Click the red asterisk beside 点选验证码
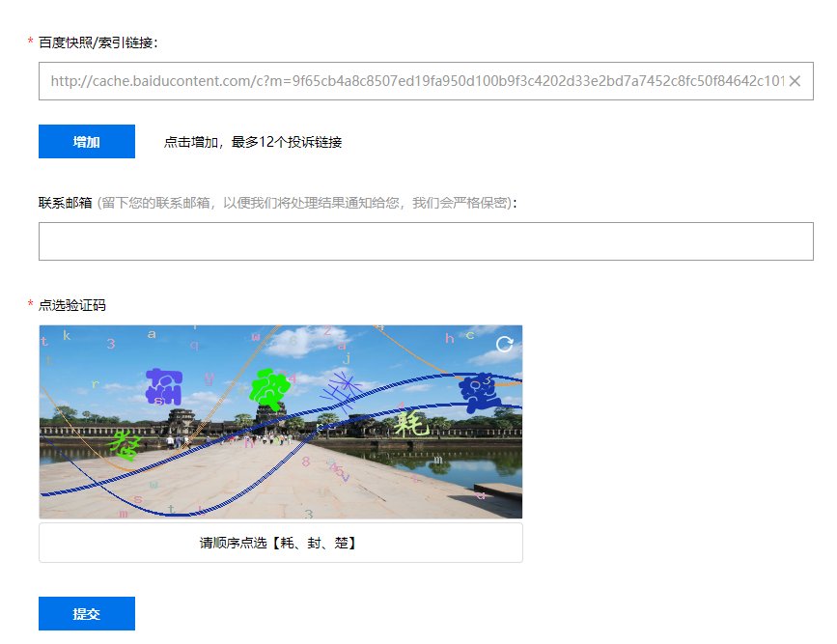 28,304
